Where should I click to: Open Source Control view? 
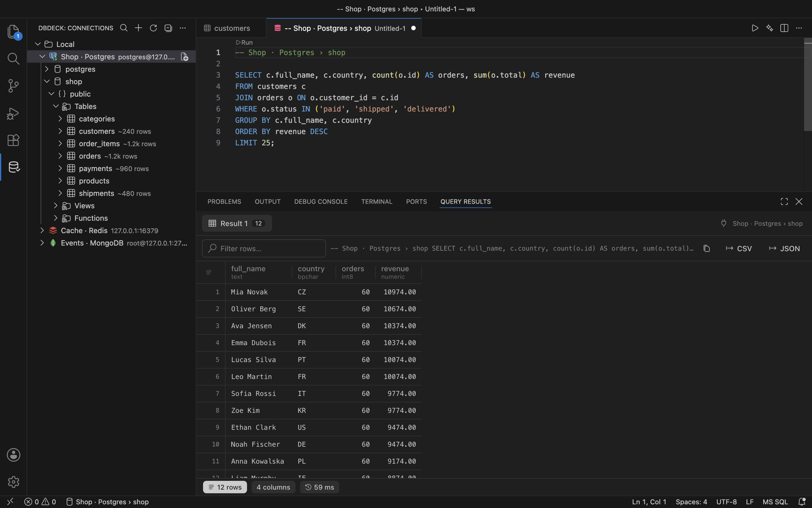[14, 86]
